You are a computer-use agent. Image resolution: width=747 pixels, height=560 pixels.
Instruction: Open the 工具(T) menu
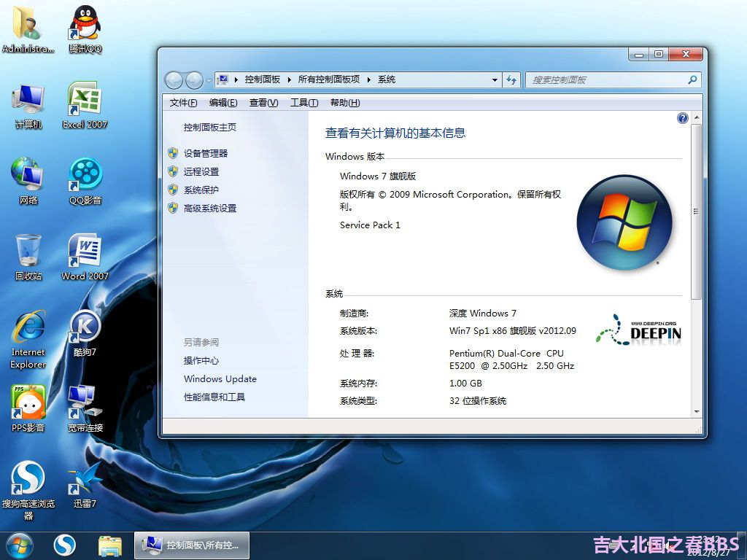(x=304, y=102)
